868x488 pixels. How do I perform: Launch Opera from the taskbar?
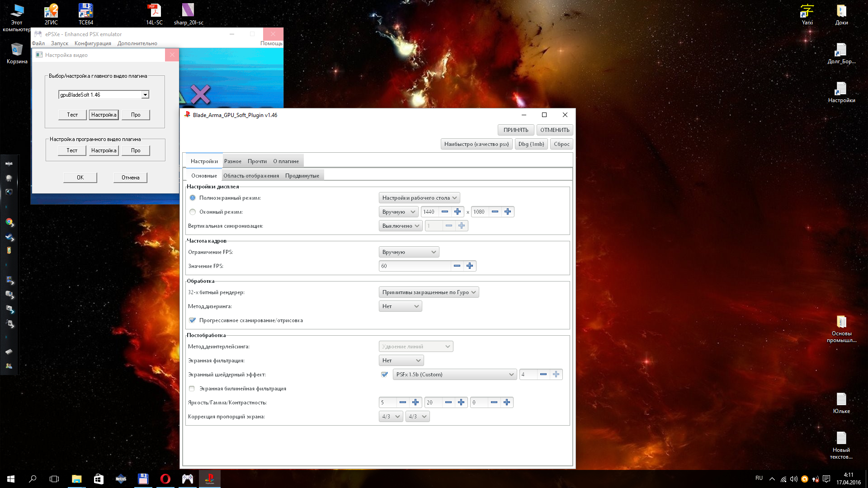[x=165, y=479]
